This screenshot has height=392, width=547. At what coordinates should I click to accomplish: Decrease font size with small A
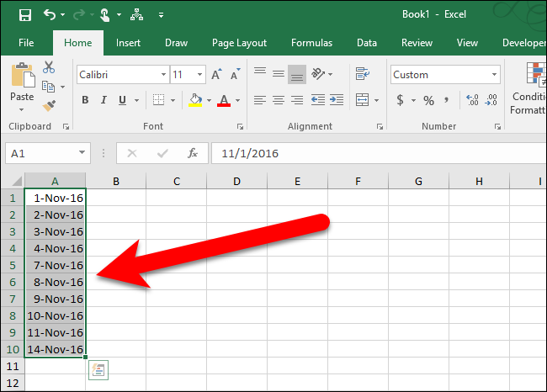[x=236, y=74]
